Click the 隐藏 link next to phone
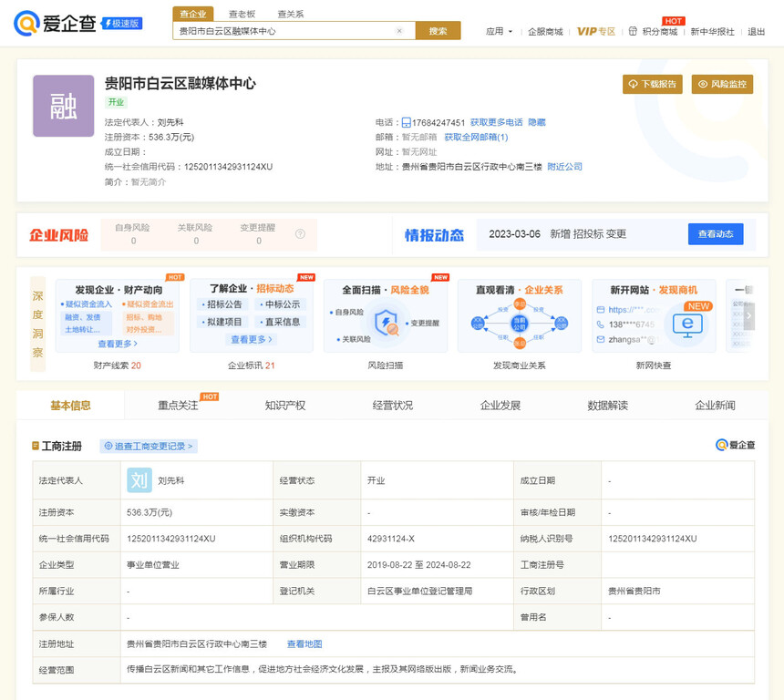Screen dimensions: 784x700 pos(537,122)
